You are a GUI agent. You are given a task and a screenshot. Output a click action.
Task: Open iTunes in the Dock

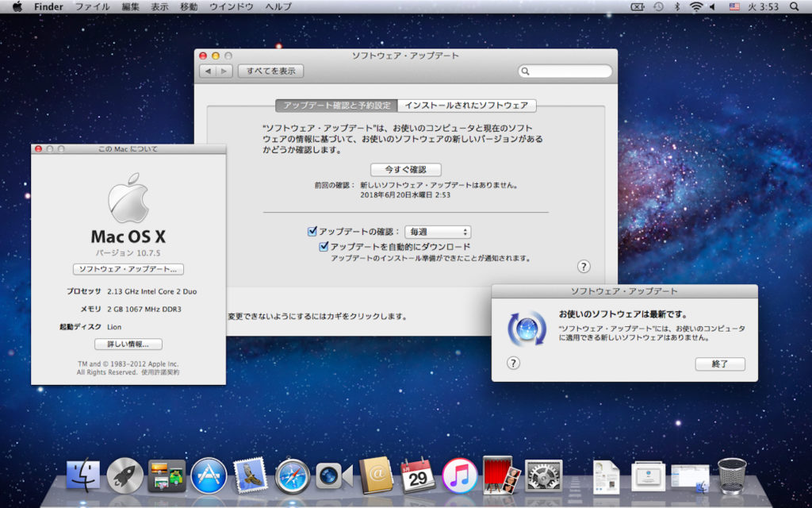point(460,475)
